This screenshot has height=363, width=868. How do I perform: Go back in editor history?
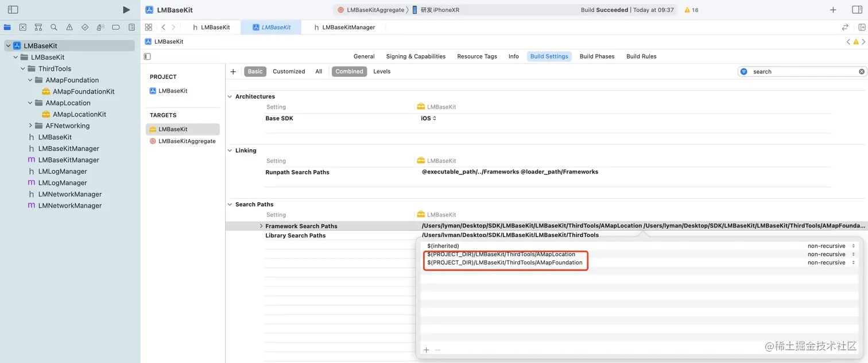[164, 27]
